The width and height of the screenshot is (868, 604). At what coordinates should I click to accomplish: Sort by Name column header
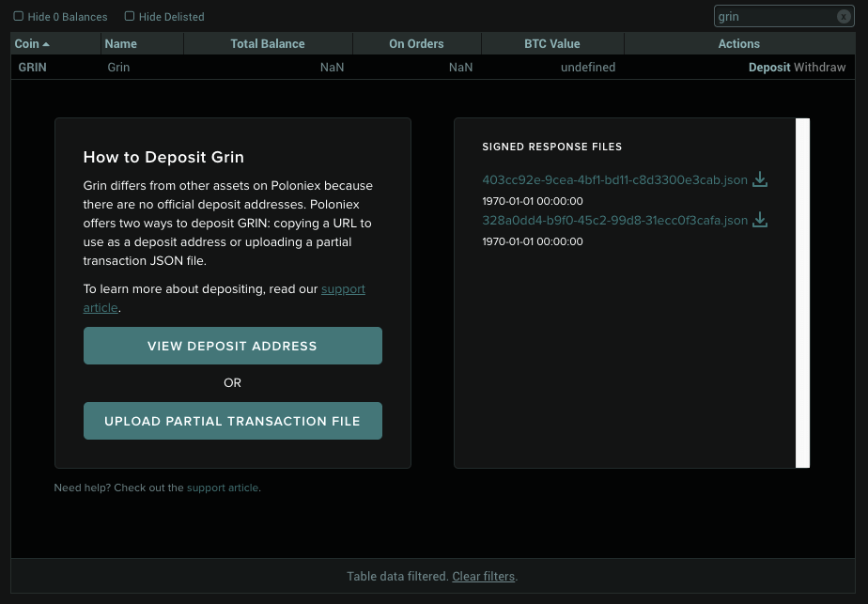[121, 43]
